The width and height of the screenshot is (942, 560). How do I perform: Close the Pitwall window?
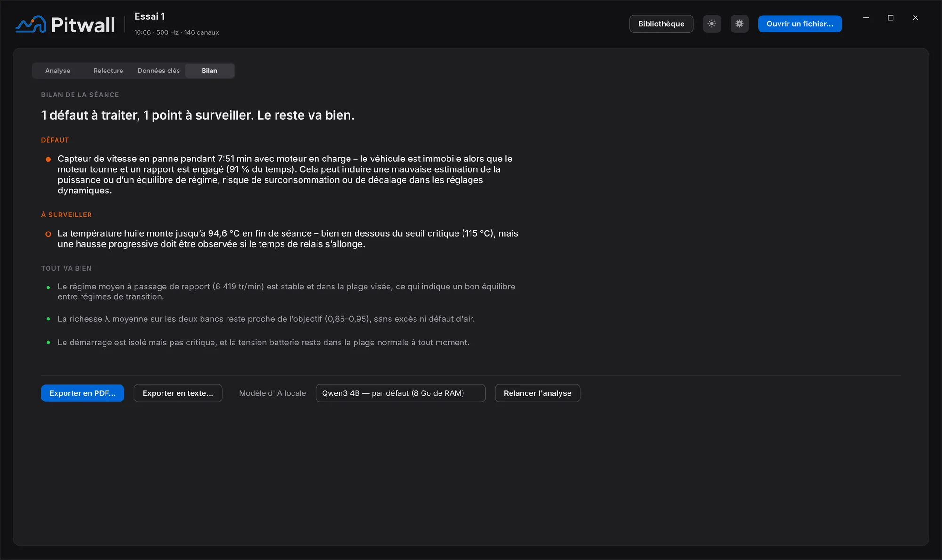point(915,17)
